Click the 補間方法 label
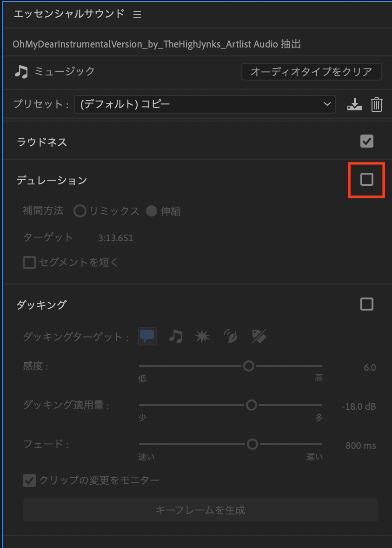Screen dimensions: 392x548 (43, 211)
